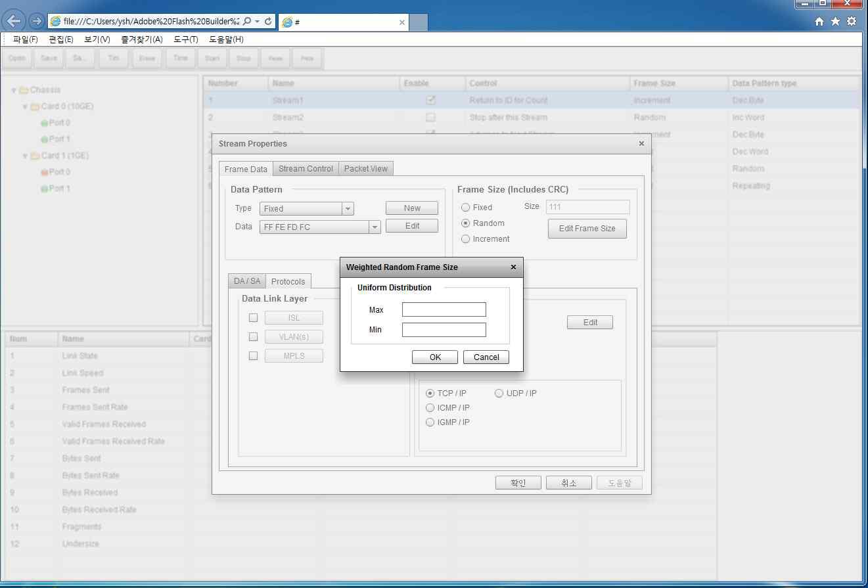868x588 pixels.
Task: Click the browser Forward arrow
Action: coord(37,21)
